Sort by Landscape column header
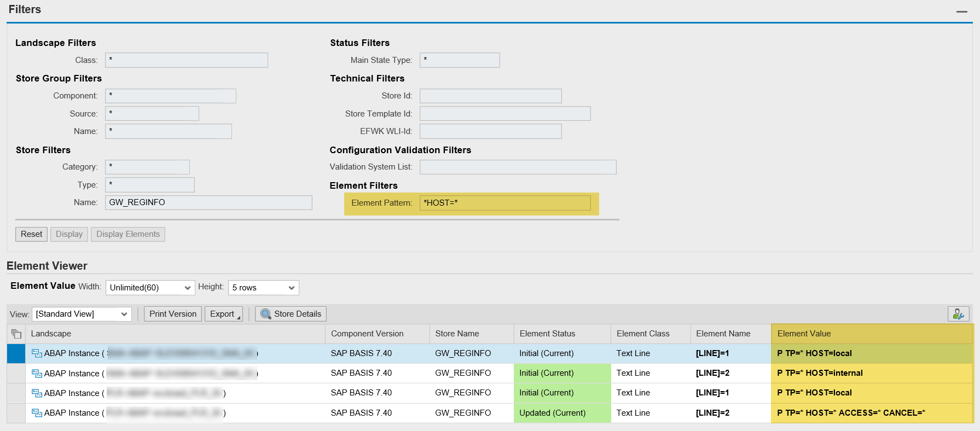980x431 pixels. point(175,334)
